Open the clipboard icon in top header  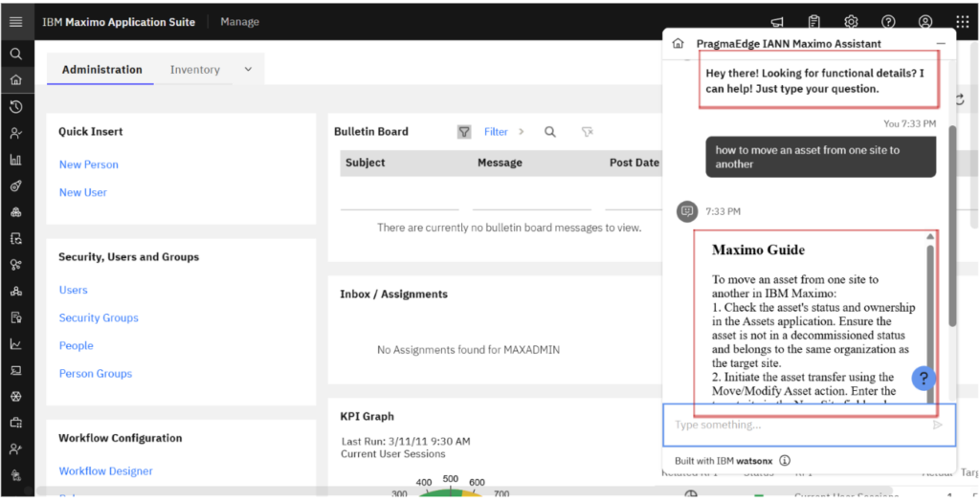click(813, 22)
